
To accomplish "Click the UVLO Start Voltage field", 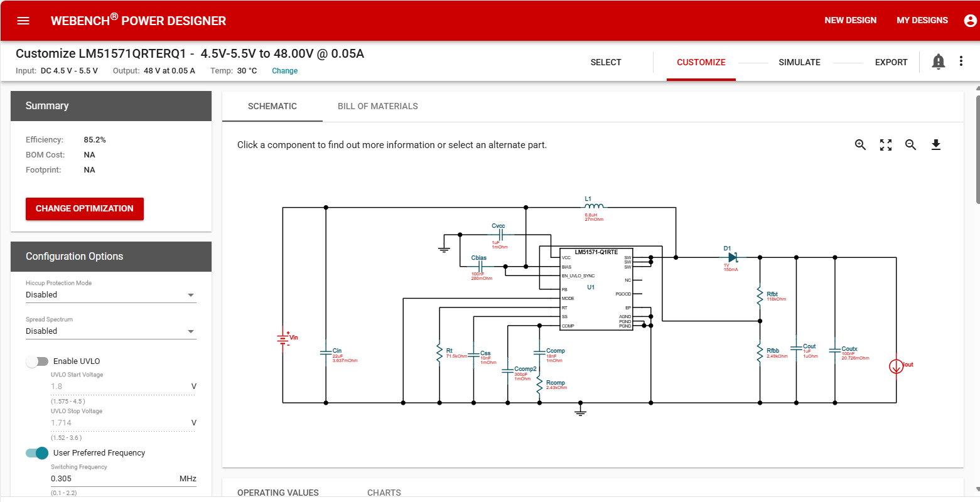I will [124, 387].
